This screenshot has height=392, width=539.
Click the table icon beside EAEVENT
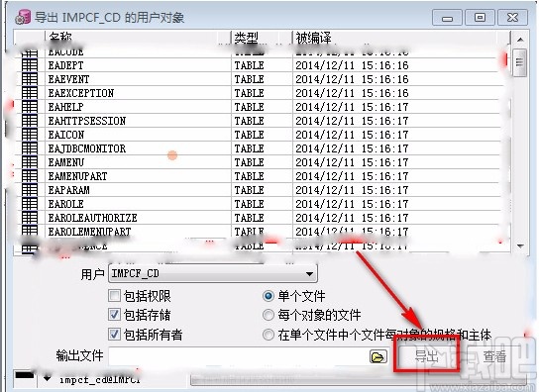click(x=30, y=79)
